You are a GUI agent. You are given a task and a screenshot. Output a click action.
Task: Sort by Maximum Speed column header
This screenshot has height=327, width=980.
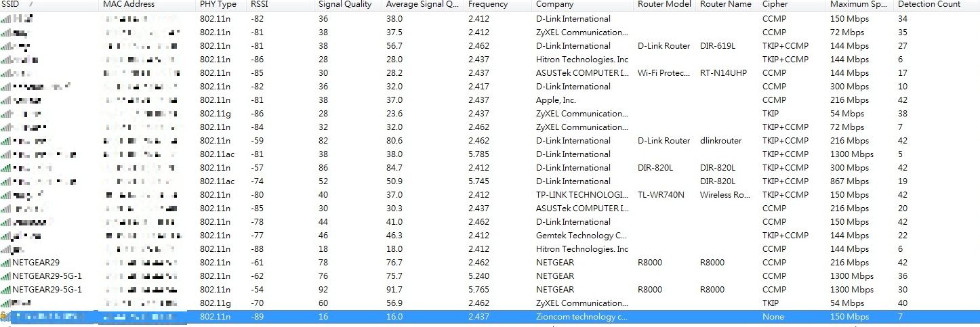(x=859, y=5)
